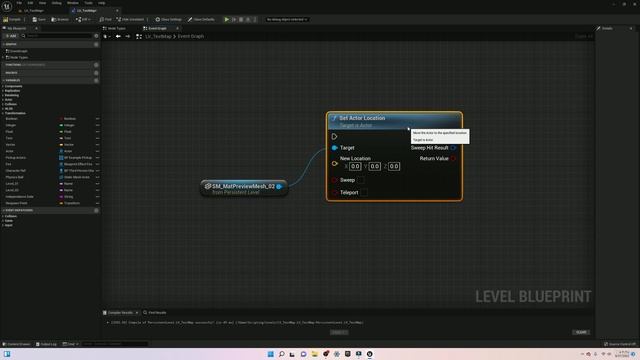Viewport: 640px width, 360px height.
Task: Click Return Value output pin
Action: [453, 158]
